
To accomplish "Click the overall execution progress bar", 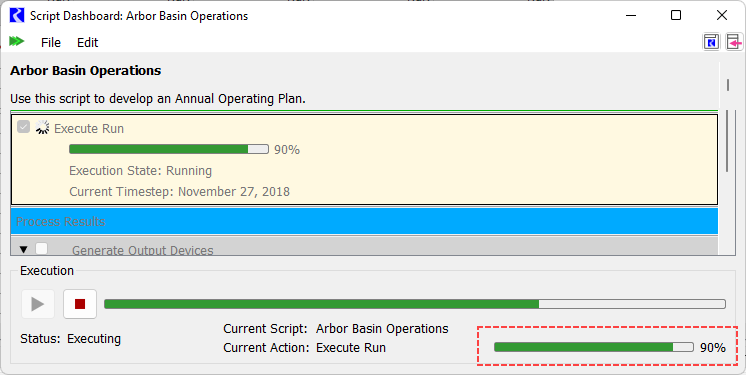I will tap(415, 304).
